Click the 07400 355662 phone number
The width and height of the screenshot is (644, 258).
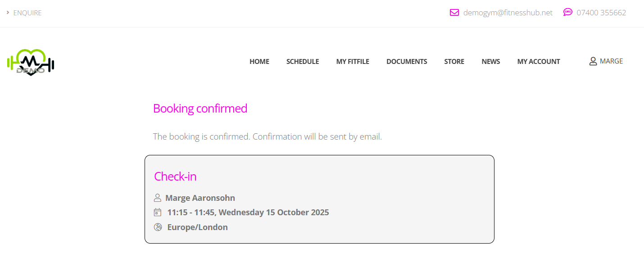pyautogui.click(x=601, y=13)
